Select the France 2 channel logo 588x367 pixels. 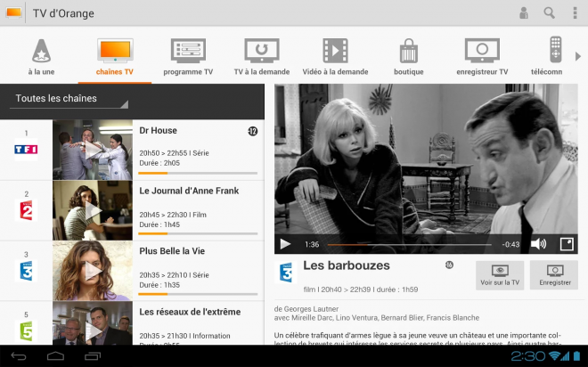tap(26, 210)
